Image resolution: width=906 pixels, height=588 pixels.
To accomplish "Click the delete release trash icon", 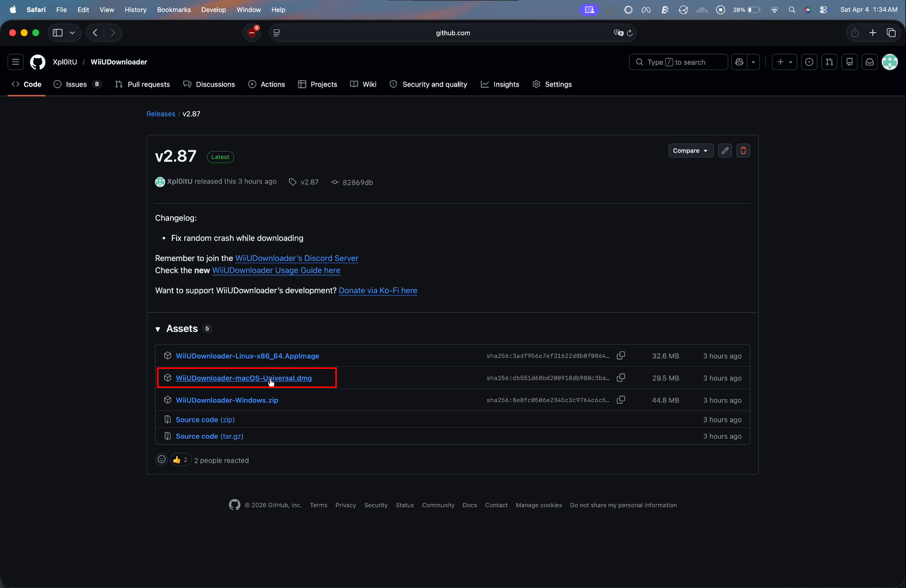I will click(x=743, y=151).
